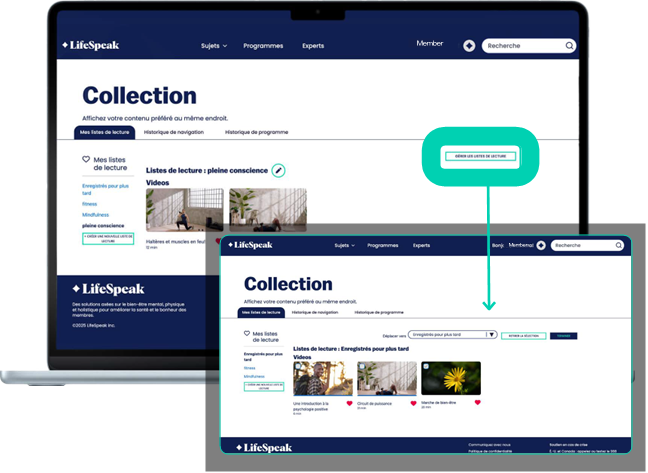
Task: Click the magnifier icon in front window search bar
Action: tap(619, 245)
